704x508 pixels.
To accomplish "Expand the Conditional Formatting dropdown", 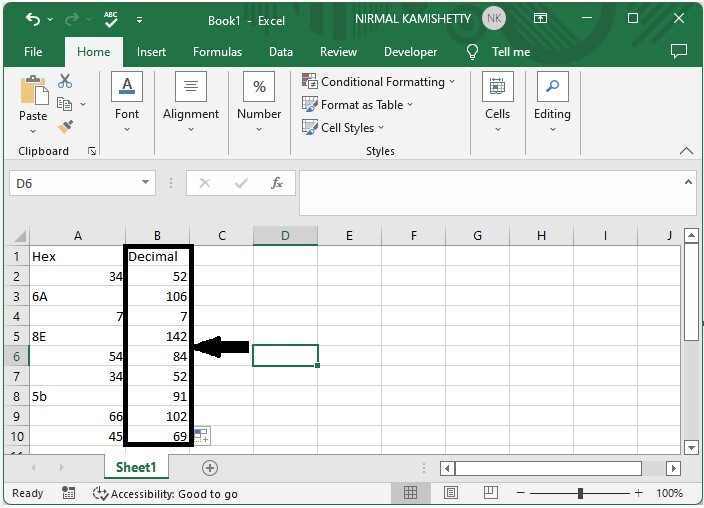I will point(452,82).
